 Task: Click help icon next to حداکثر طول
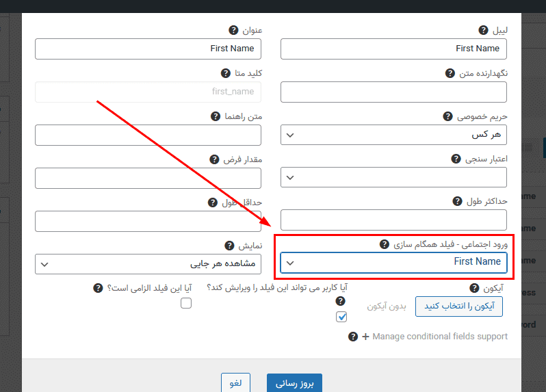tap(457, 201)
